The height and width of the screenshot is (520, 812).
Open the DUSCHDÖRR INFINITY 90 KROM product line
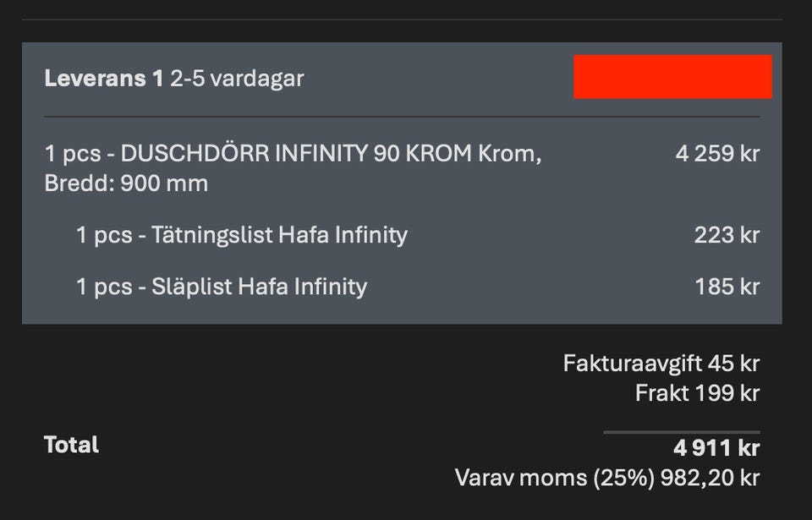[292, 155]
